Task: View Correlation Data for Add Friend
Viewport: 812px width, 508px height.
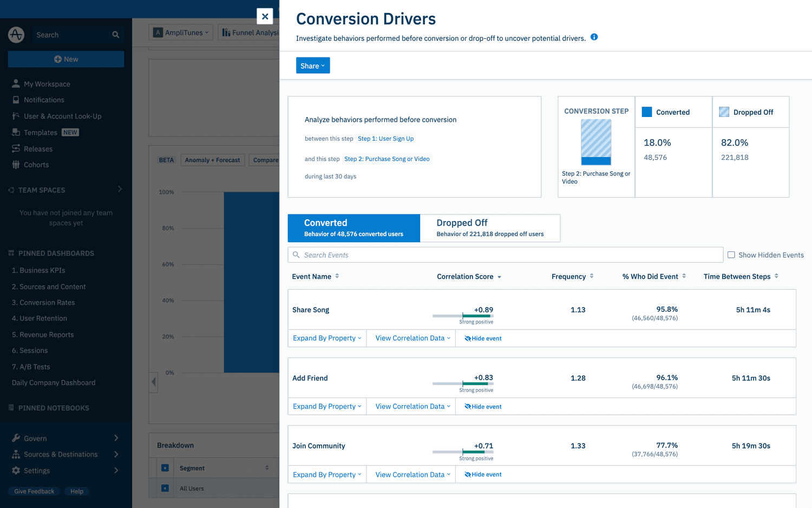Action: 410,406
